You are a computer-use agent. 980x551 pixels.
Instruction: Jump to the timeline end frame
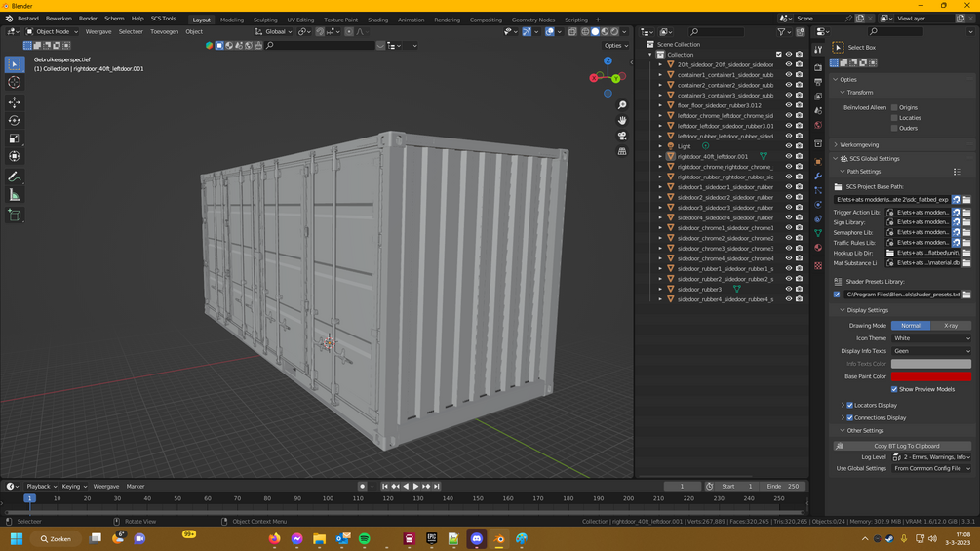437,486
